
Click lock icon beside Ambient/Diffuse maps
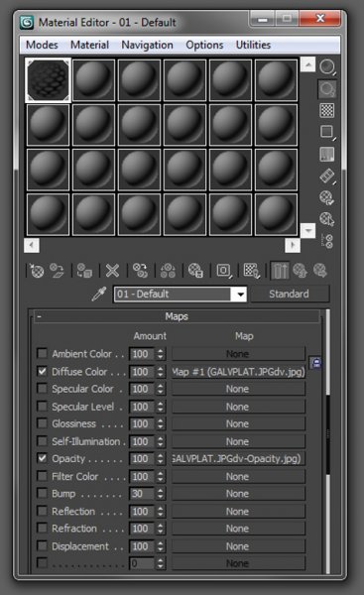(x=315, y=363)
